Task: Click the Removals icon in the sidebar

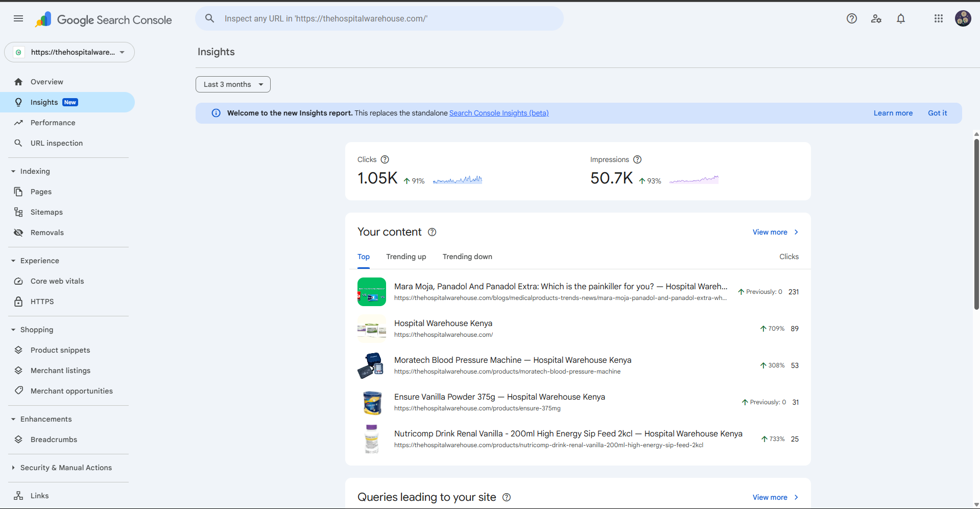Action: click(x=18, y=233)
